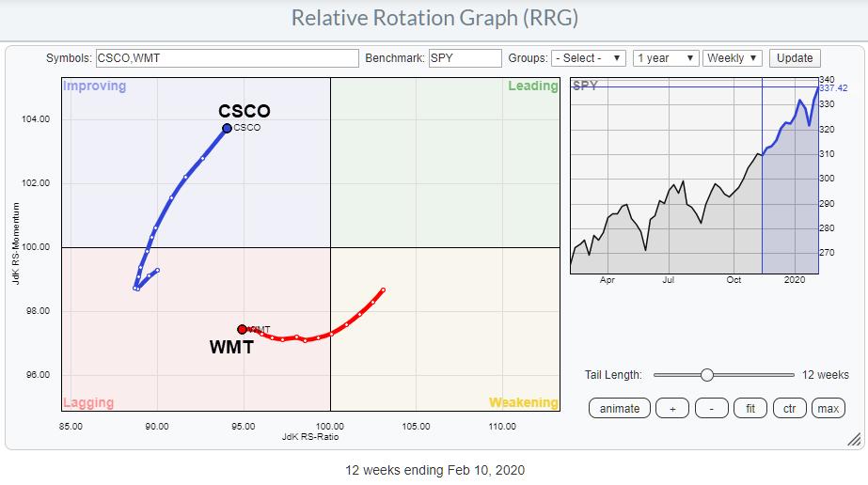Screen dimensions: 868x485
Task: Click the resize grip at panel corner
Action: tap(854, 439)
